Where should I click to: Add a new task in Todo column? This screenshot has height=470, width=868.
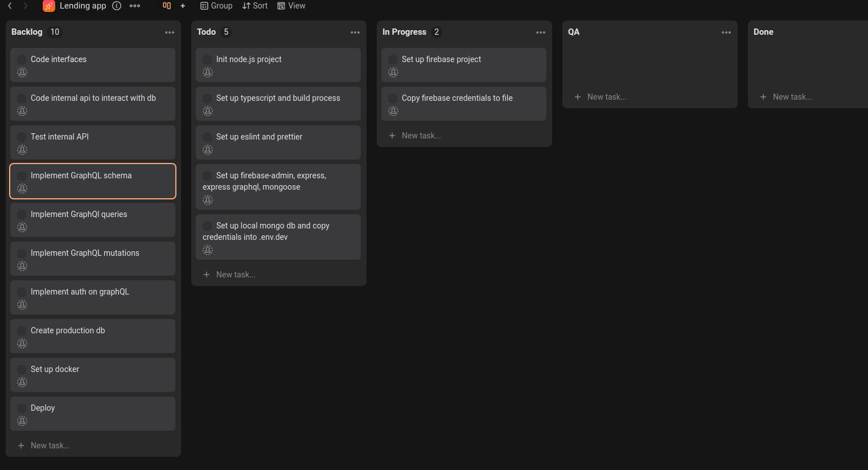tap(235, 275)
